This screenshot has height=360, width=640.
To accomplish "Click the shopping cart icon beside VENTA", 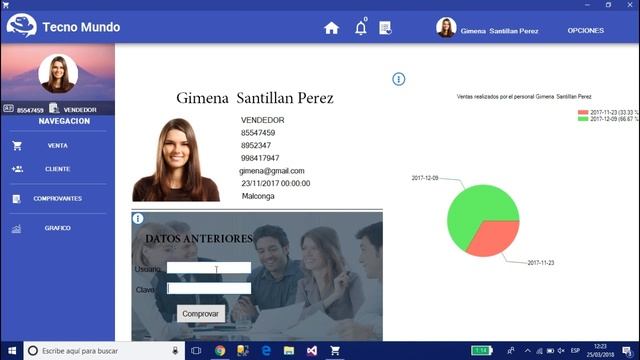I will point(17,146).
